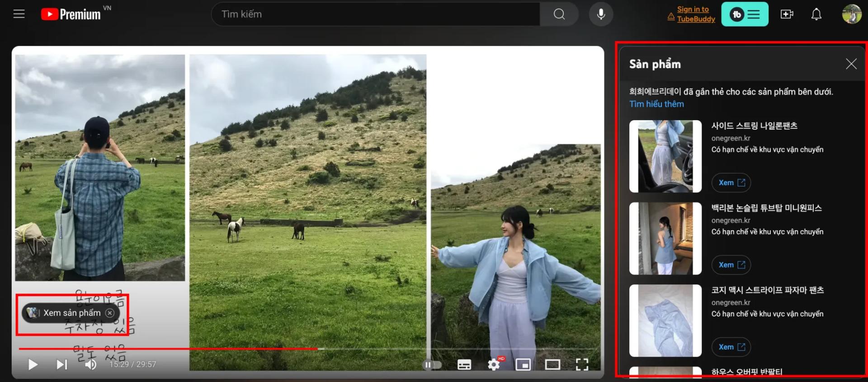868x382 pixels.
Task: Skip to the next video
Action: pyautogui.click(x=61, y=364)
